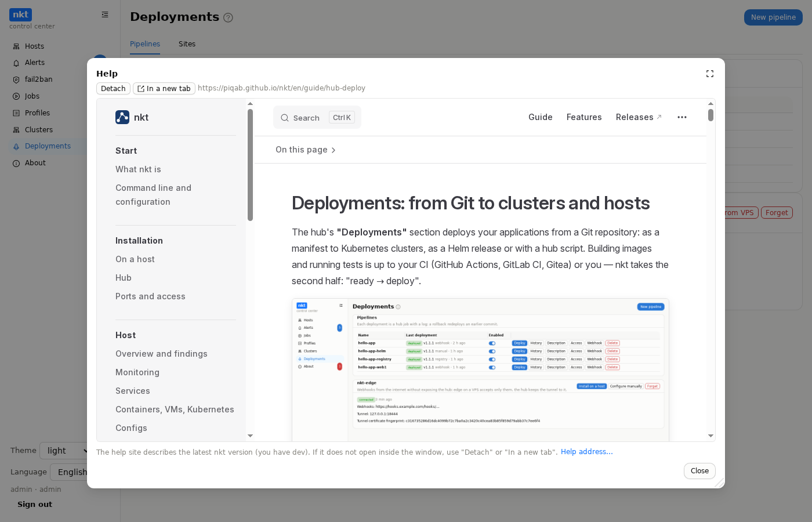Open help In a new tab

(164, 88)
